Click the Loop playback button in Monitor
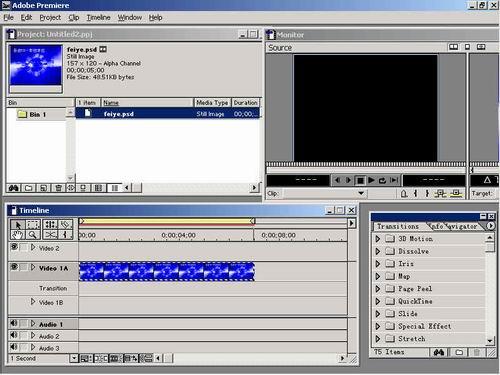 pyautogui.click(x=382, y=180)
